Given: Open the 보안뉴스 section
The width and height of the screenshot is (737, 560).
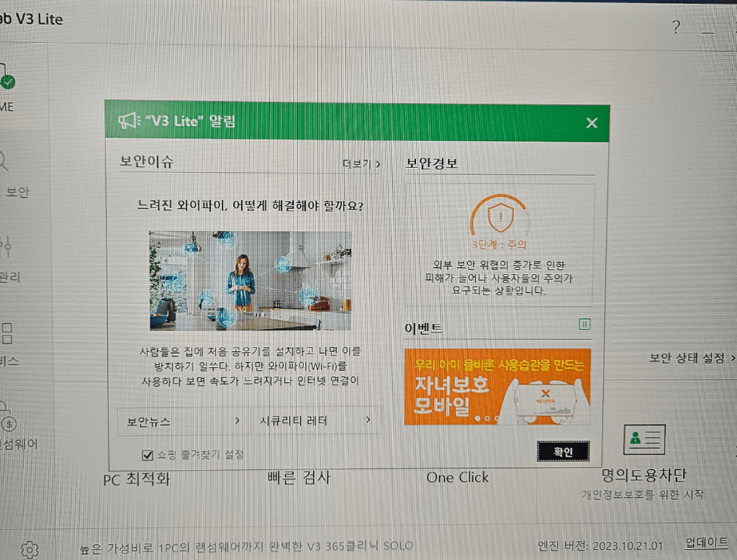Looking at the screenshot, I should 184,421.
